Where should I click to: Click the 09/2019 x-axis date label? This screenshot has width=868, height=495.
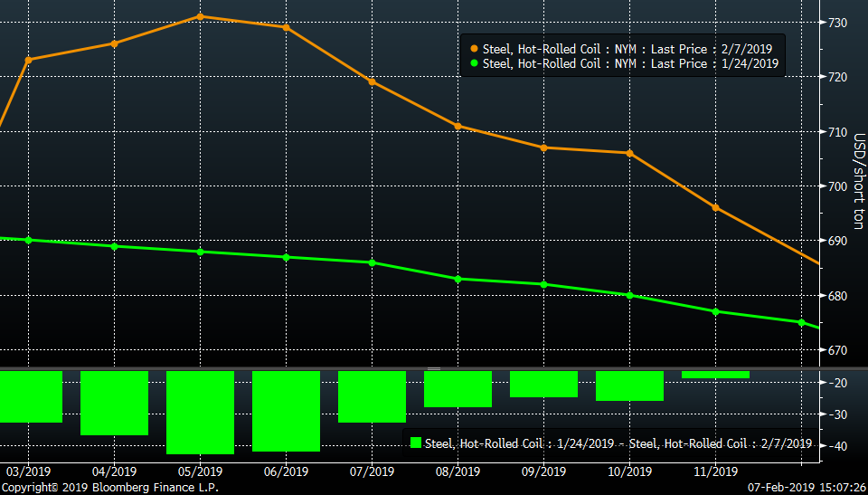point(543,471)
